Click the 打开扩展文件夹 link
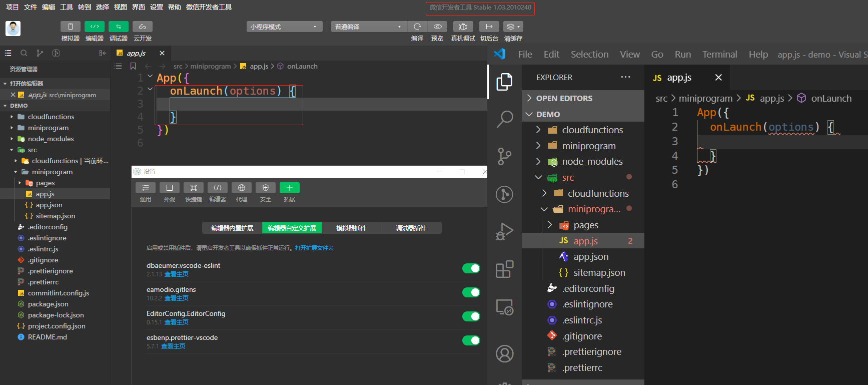Image resolution: width=868 pixels, height=385 pixels. click(314, 248)
